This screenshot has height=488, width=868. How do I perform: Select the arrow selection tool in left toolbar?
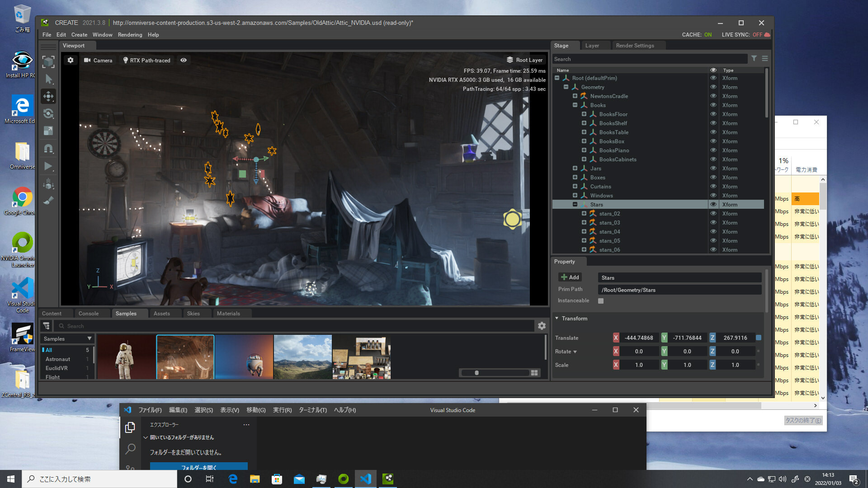click(x=48, y=79)
